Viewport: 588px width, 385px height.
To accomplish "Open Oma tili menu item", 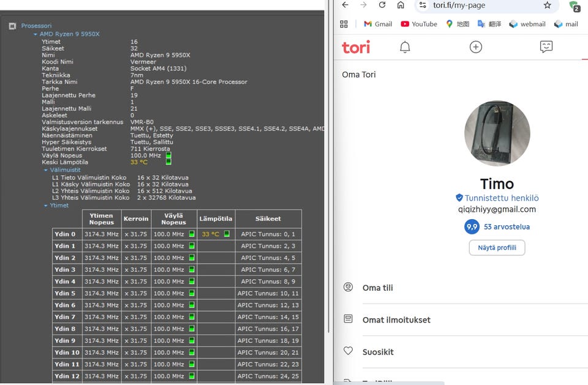I will pyautogui.click(x=377, y=288).
